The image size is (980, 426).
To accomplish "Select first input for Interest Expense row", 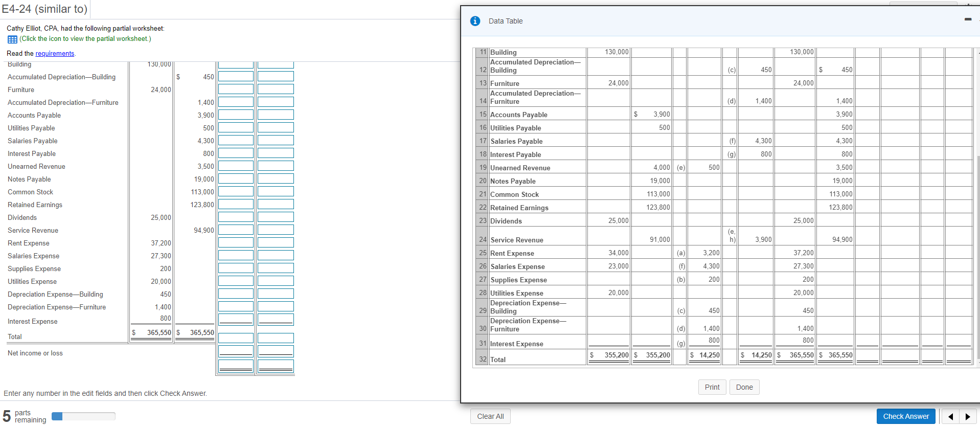I will click(236, 319).
